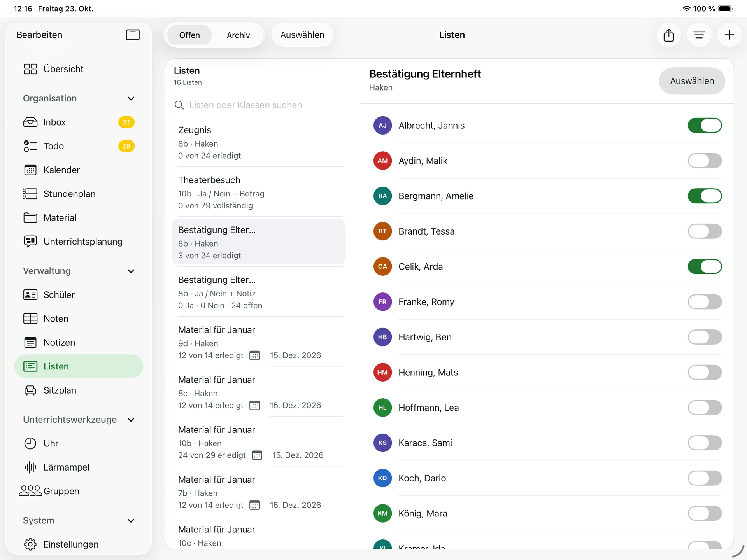Open Notizen in sidebar
The image size is (747, 560).
point(79,343)
